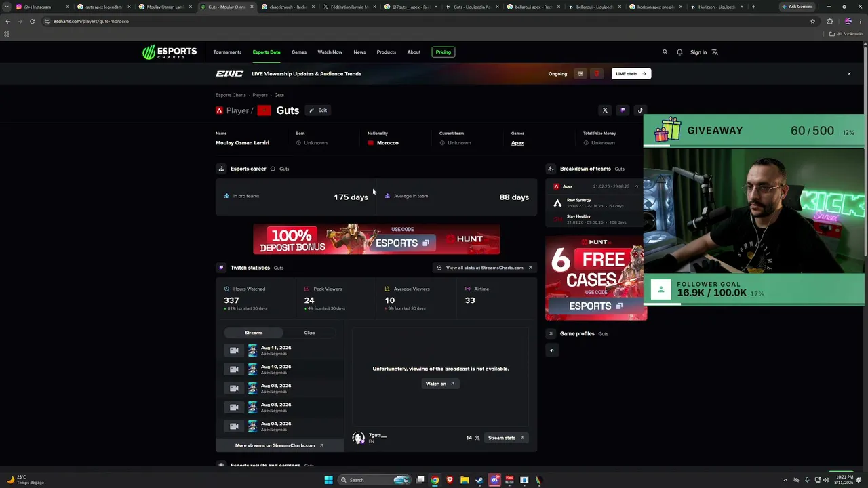Click the Ask Gemini button
868x488 pixels.
[x=797, y=7]
